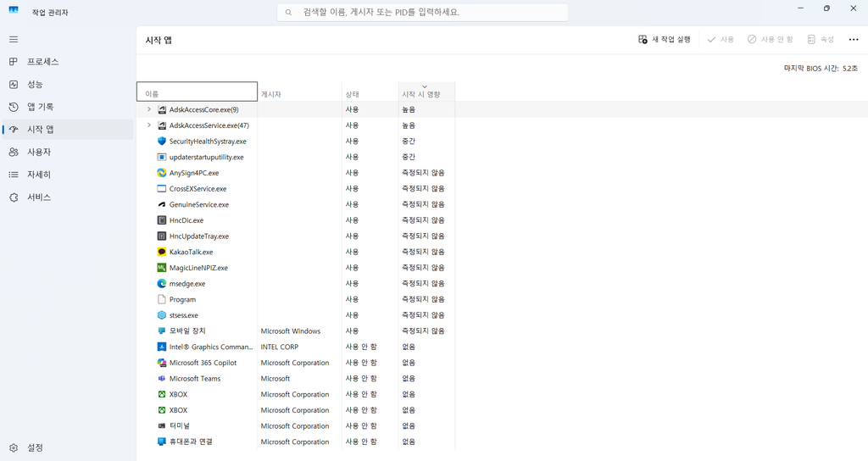Image resolution: width=868 pixels, height=461 pixels.
Task: Click AdskAccessCore's 높음 impact value
Action: [409, 109]
